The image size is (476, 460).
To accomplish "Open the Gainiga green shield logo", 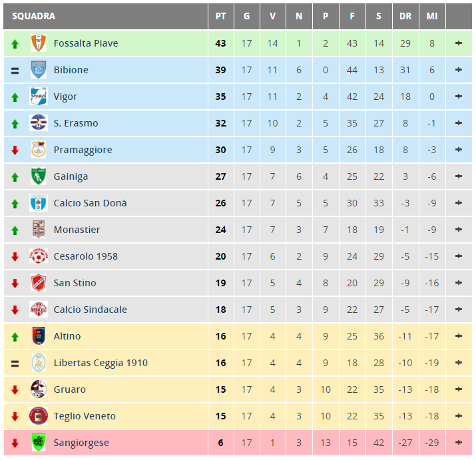I will point(39,176).
